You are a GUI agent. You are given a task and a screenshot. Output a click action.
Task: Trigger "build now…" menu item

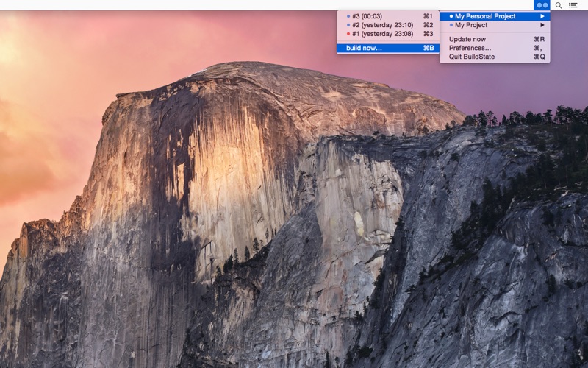pyautogui.click(x=364, y=49)
